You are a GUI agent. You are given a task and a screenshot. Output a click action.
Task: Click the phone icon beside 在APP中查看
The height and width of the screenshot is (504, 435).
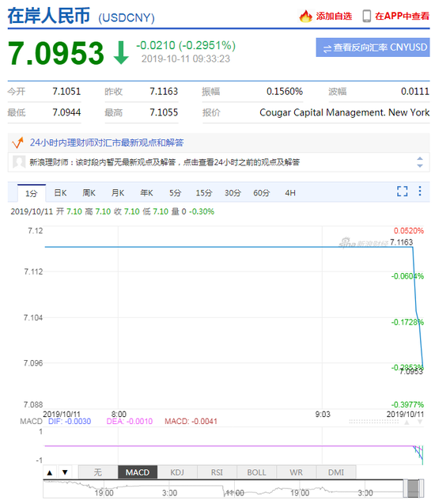pos(366,16)
